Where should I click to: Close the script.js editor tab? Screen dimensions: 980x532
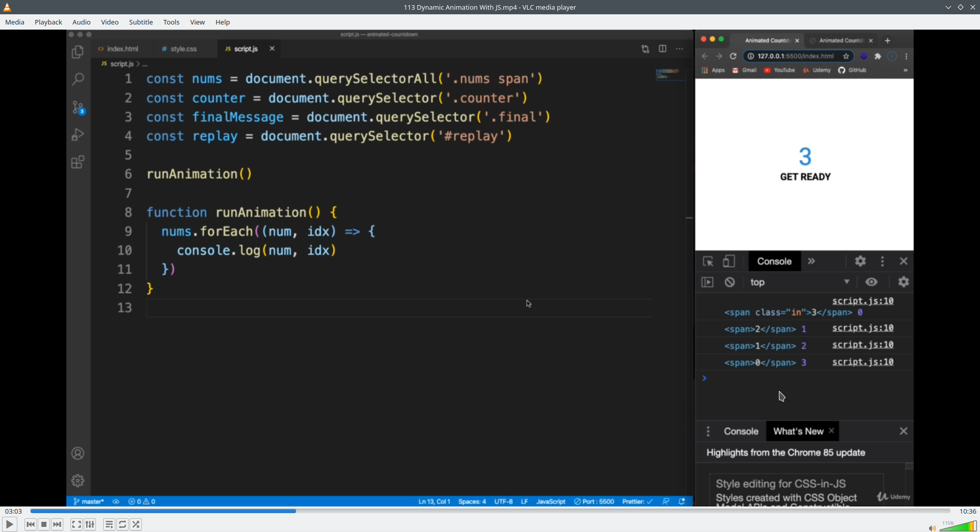272,49
